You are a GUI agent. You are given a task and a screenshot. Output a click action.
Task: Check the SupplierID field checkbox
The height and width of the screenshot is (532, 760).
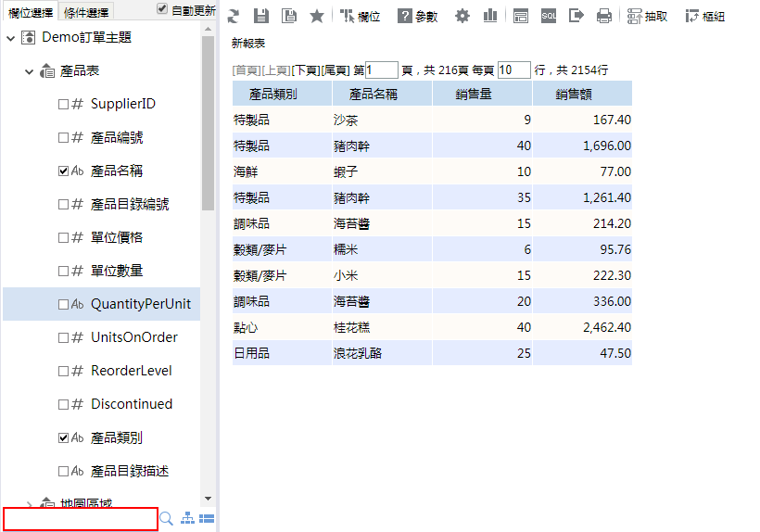tap(64, 105)
